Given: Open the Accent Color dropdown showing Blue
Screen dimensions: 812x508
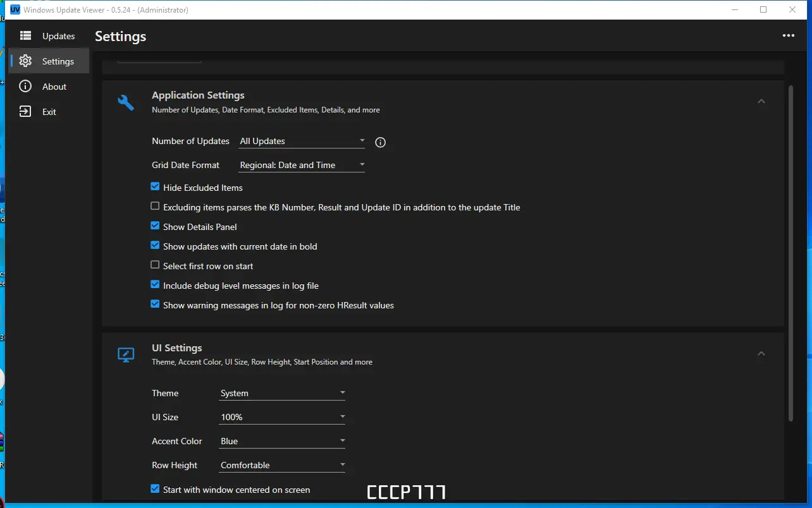Looking at the screenshot, I should tap(282, 441).
